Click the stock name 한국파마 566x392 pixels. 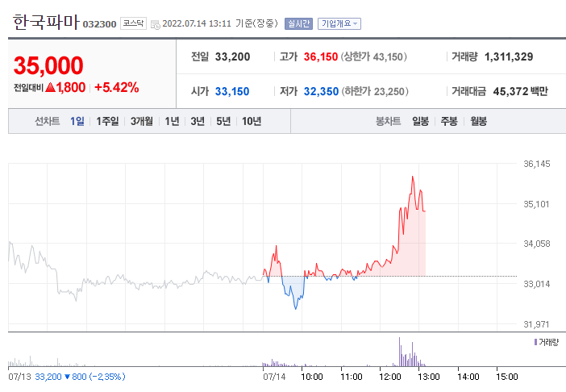[x=46, y=22]
